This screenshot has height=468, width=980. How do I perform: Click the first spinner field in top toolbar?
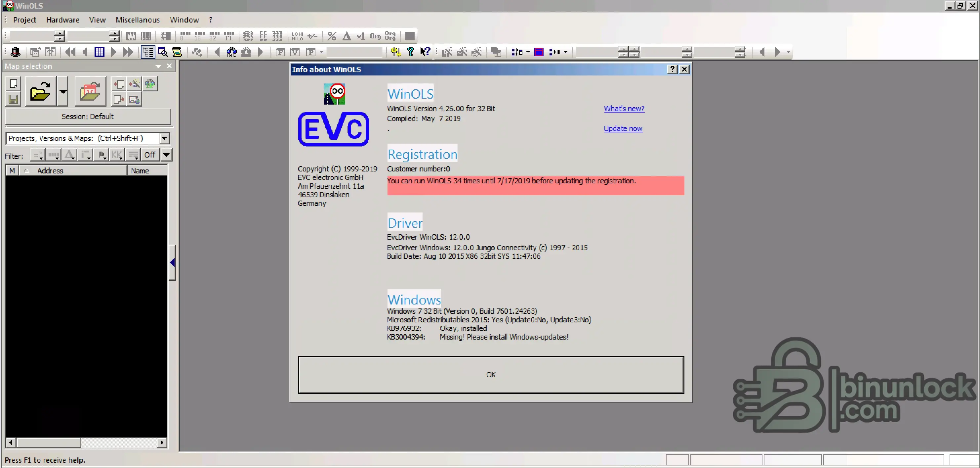tap(37, 36)
